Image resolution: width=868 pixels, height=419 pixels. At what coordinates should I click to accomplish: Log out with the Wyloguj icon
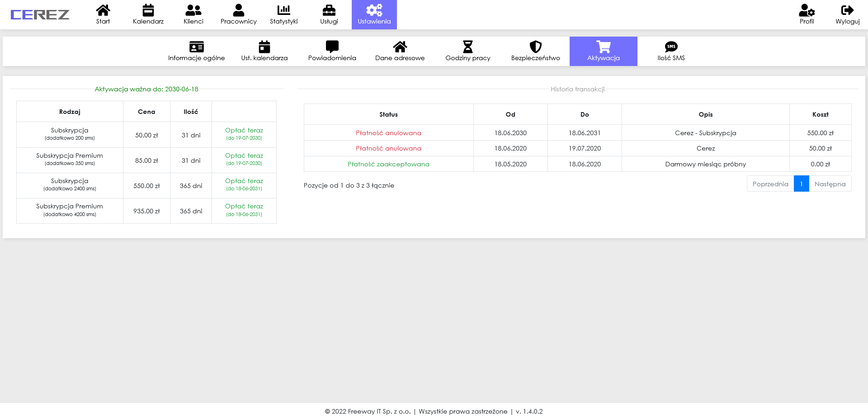click(x=847, y=10)
